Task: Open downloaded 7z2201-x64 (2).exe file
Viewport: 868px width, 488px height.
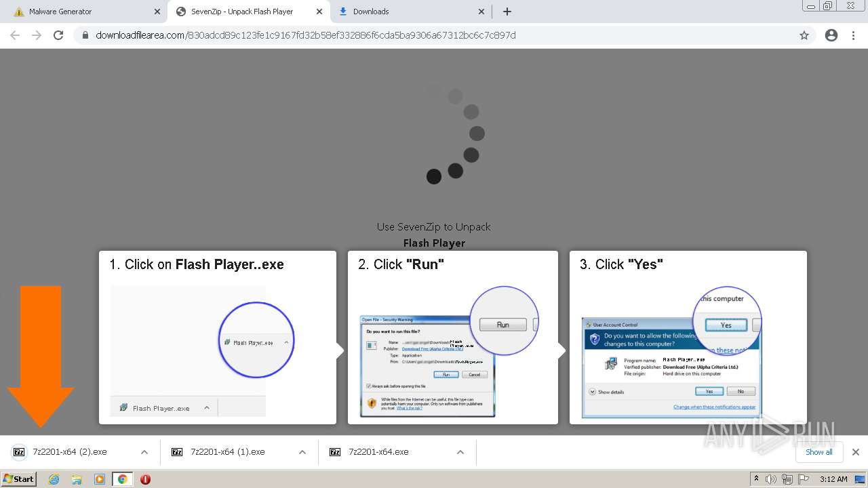Action: click(x=69, y=452)
